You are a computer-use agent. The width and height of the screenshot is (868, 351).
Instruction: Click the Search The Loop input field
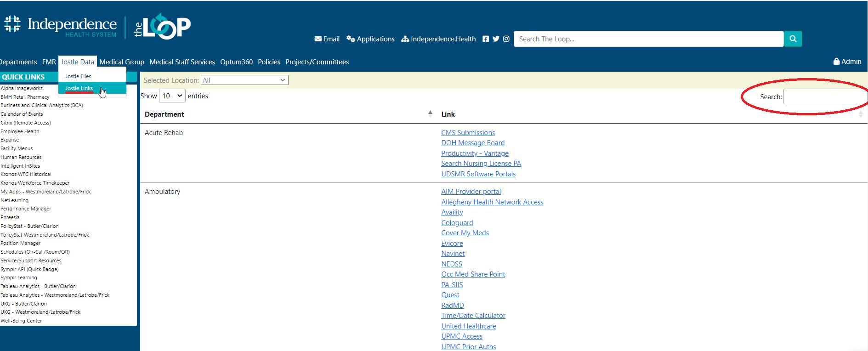(648, 39)
